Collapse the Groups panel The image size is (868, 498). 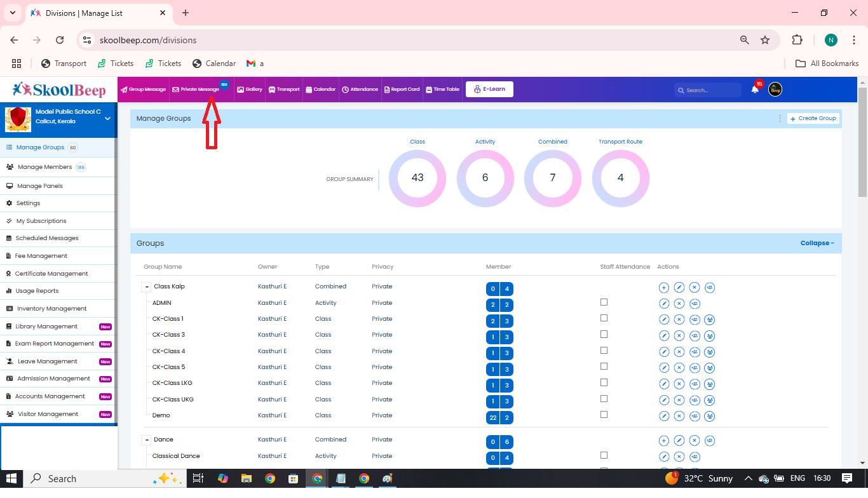(x=817, y=243)
